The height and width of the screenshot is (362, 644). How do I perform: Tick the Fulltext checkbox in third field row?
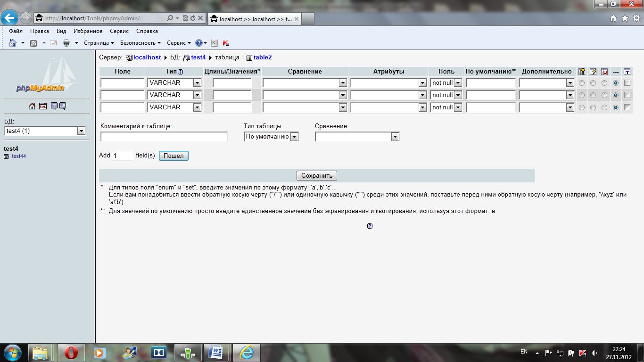tap(627, 107)
